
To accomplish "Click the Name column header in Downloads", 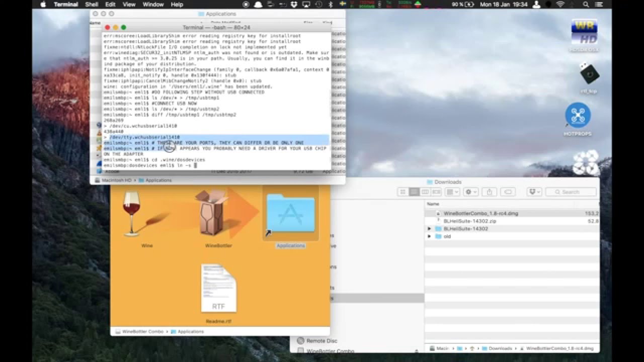I will (433, 204).
